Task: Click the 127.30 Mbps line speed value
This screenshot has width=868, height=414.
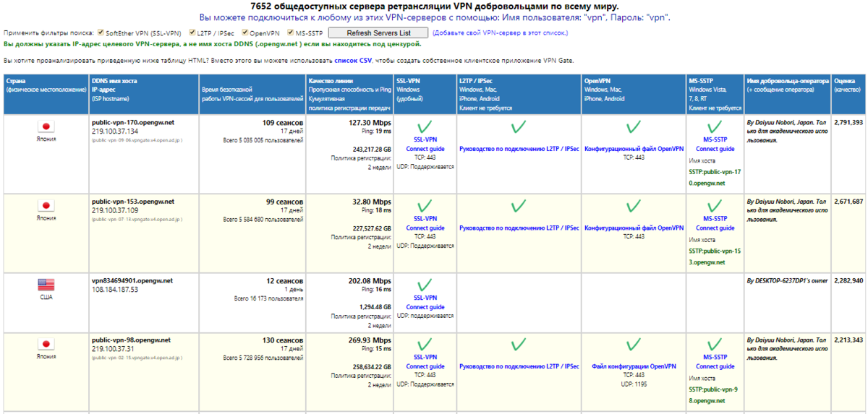Action: point(370,123)
